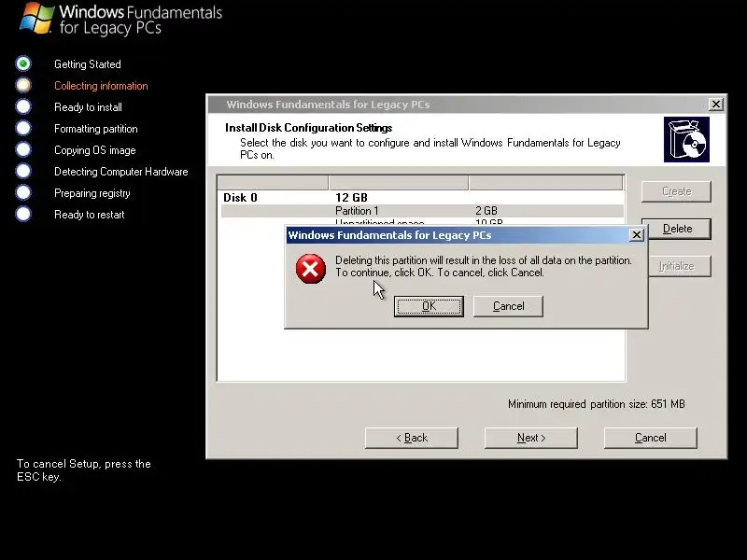Click the Copying OS image step indicator
Screen dimensions: 747x560
pyautogui.click(x=23, y=149)
